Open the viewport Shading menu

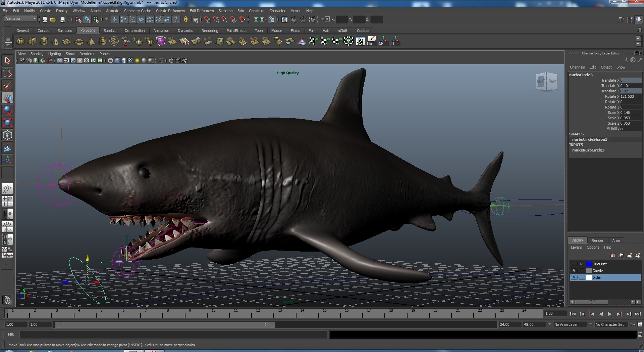[x=37, y=54]
